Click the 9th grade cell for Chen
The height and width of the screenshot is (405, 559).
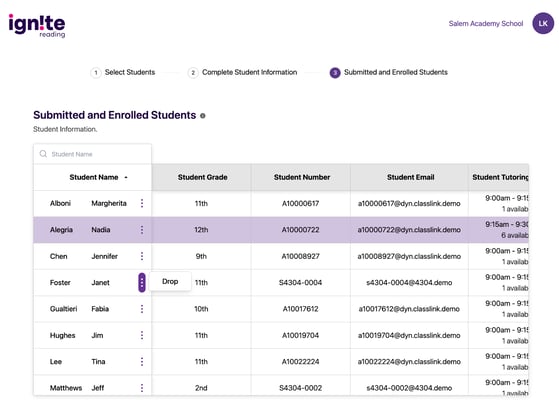point(201,256)
